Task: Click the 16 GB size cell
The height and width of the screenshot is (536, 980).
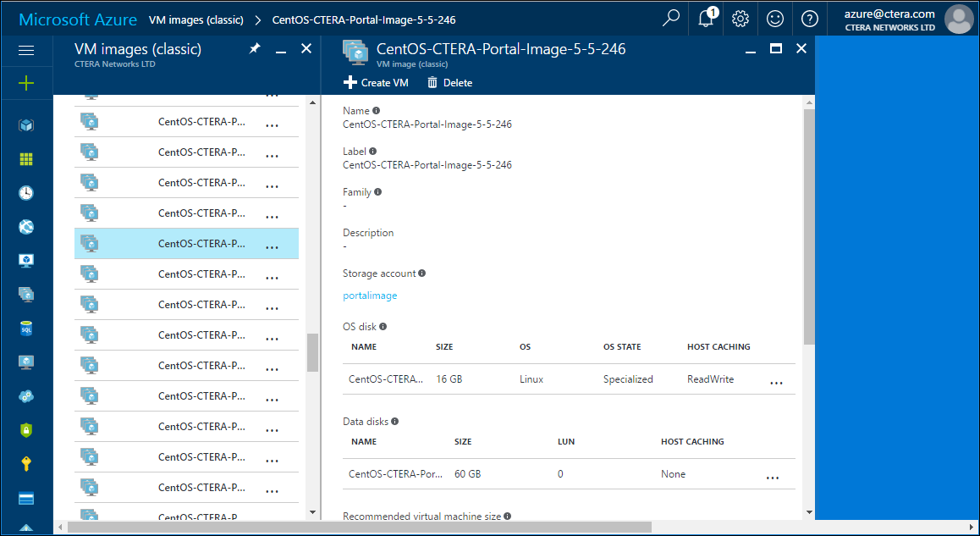Action: tap(449, 379)
